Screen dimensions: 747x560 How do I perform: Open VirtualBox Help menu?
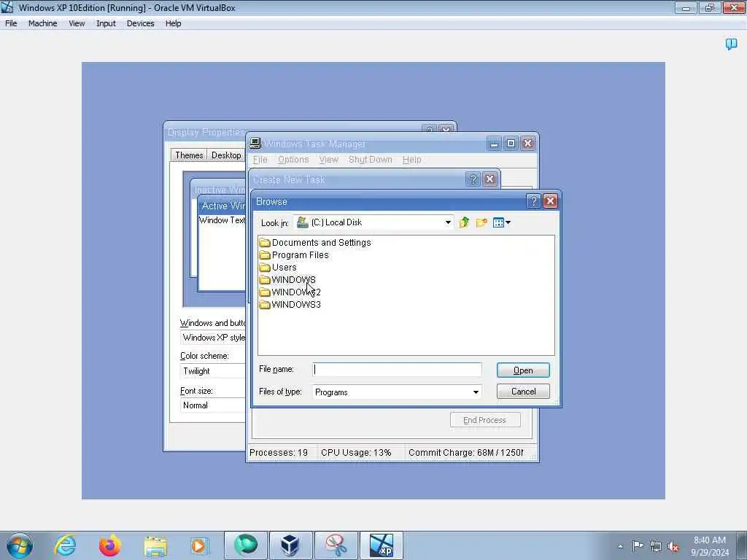pyautogui.click(x=173, y=23)
